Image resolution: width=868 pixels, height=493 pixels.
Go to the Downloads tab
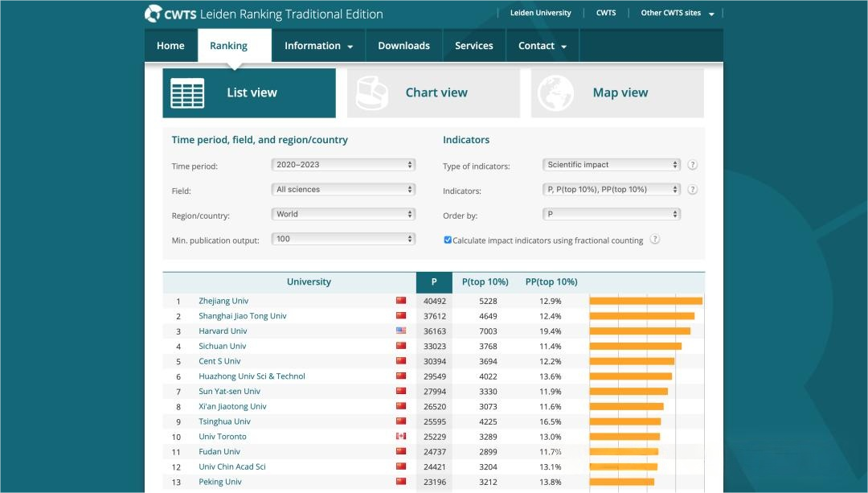coord(403,46)
